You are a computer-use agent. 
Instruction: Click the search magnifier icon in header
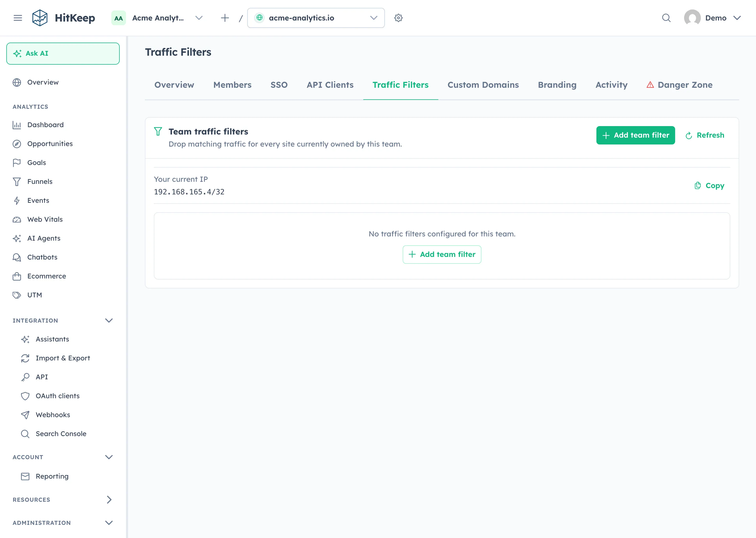point(666,18)
